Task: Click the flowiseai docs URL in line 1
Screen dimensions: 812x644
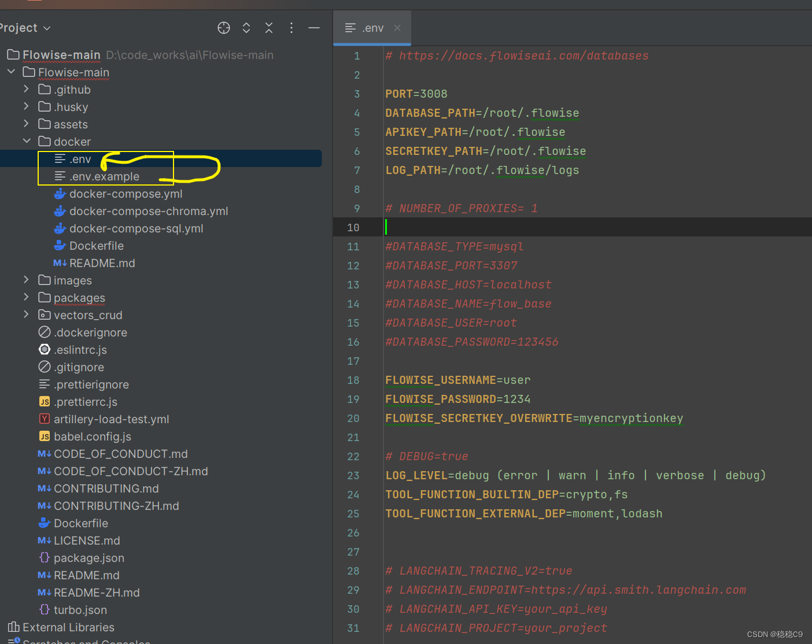Action: [x=523, y=55]
